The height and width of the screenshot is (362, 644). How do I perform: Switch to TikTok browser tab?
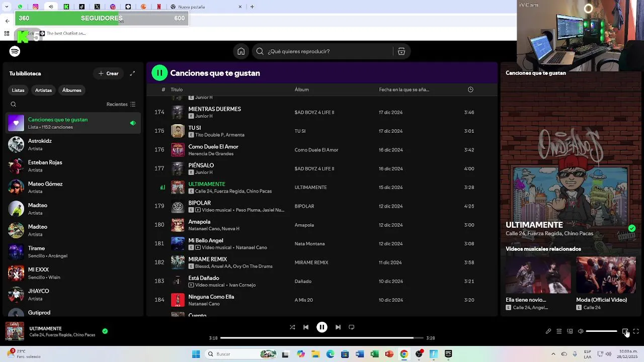(x=82, y=7)
